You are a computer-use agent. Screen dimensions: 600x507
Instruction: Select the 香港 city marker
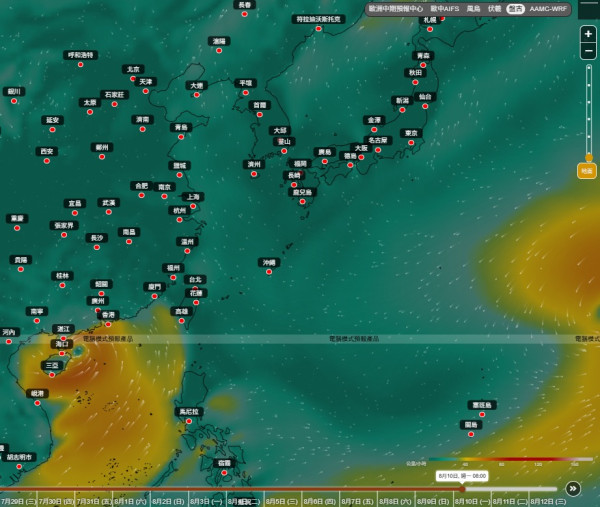tap(108, 324)
